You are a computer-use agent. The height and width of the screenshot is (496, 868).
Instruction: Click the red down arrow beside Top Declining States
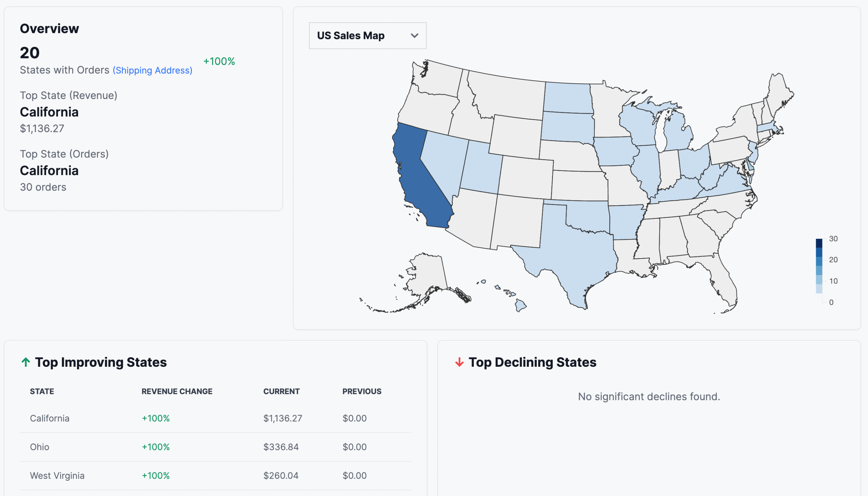tap(459, 362)
